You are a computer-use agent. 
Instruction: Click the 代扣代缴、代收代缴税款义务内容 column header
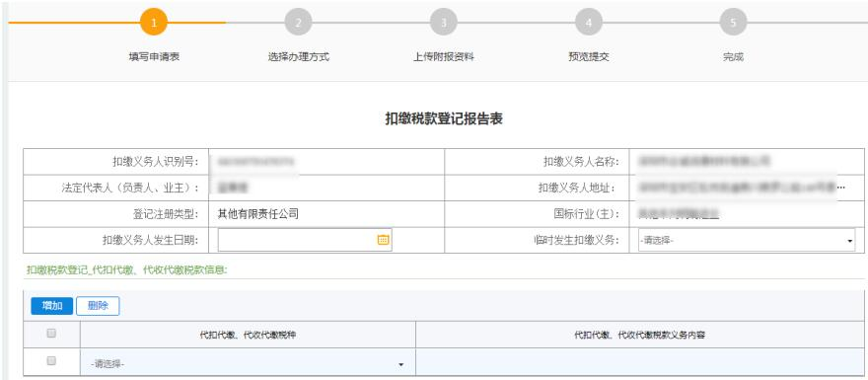(640, 336)
